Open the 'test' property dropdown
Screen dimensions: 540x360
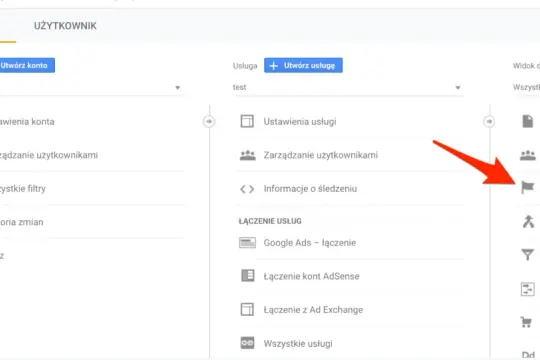click(347, 88)
